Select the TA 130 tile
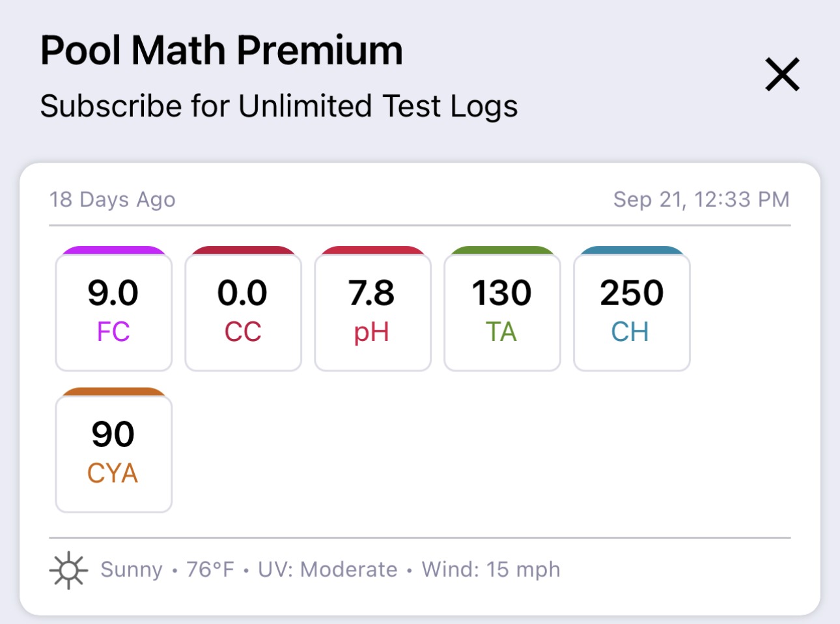The image size is (840, 624). pos(502,312)
